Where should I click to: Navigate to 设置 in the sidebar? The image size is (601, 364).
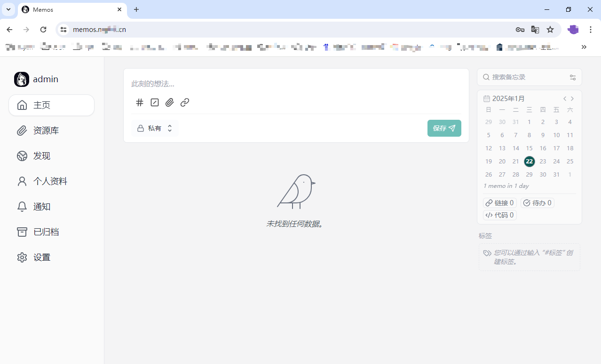pyautogui.click(x=42, y=257)
